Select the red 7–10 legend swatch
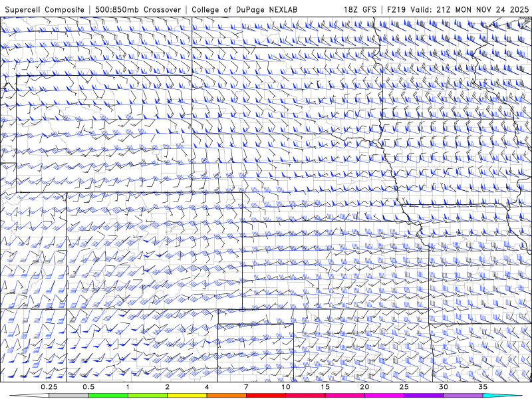 [266, 396]
